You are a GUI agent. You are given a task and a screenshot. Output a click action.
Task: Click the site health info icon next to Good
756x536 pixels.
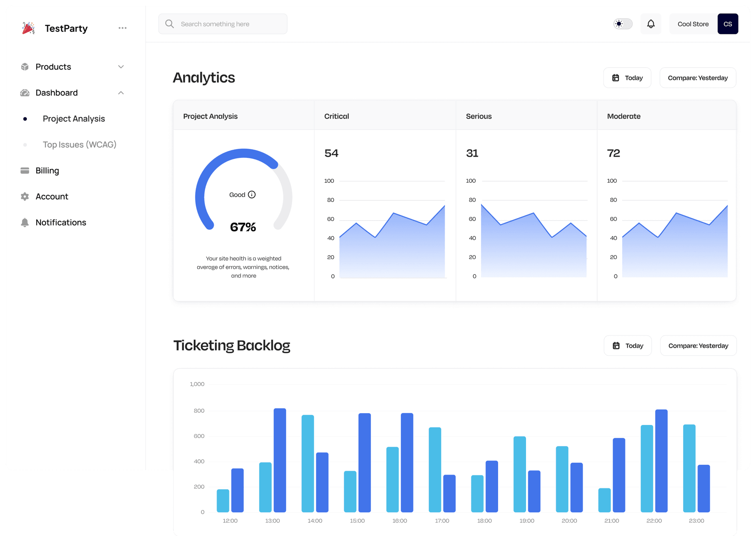pyautogui.click(x=252, y=194)
